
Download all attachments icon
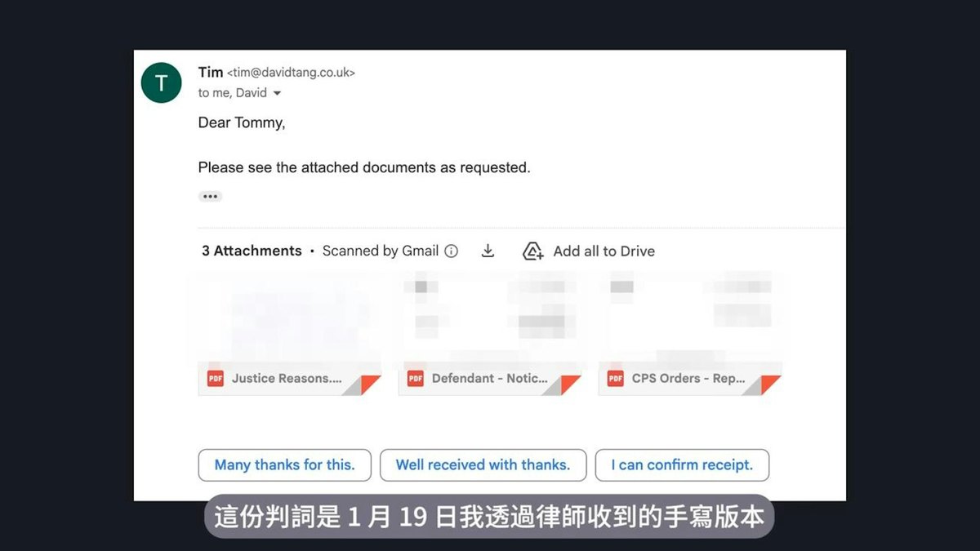[488, 251]
